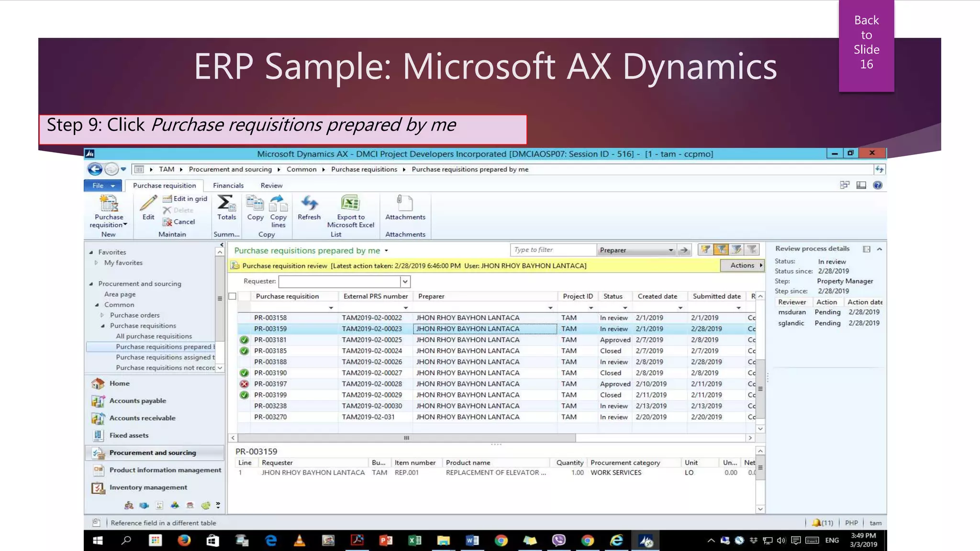Click the Copy icon in ribbon

255,203
